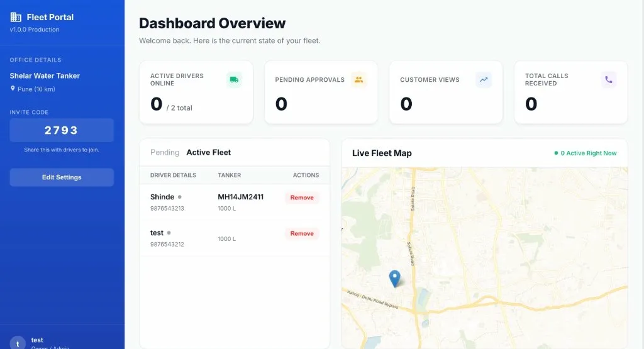Click the / 2 total drivers text

[x=179, y=108]
